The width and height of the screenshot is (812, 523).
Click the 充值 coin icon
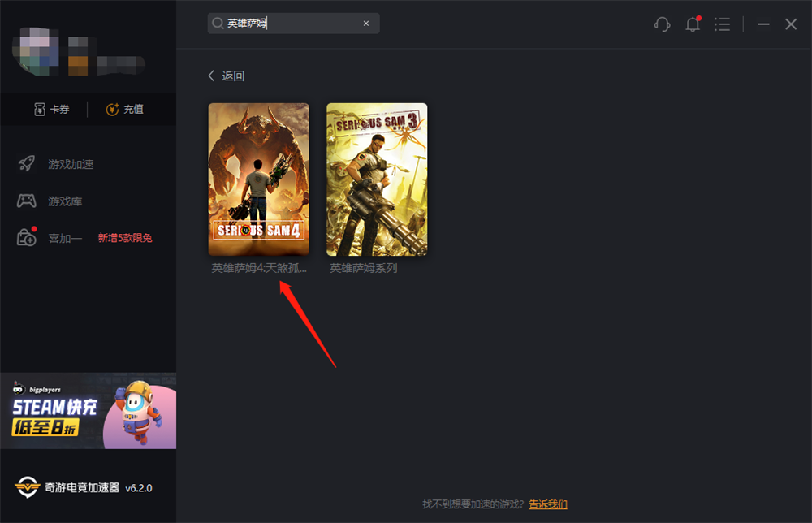[113, 110]
